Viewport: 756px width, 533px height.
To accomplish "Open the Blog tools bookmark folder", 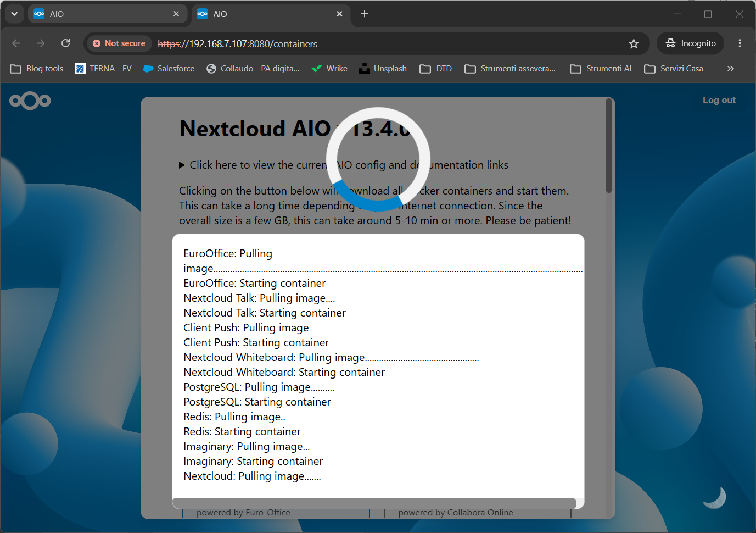I will tap(37, 69).
